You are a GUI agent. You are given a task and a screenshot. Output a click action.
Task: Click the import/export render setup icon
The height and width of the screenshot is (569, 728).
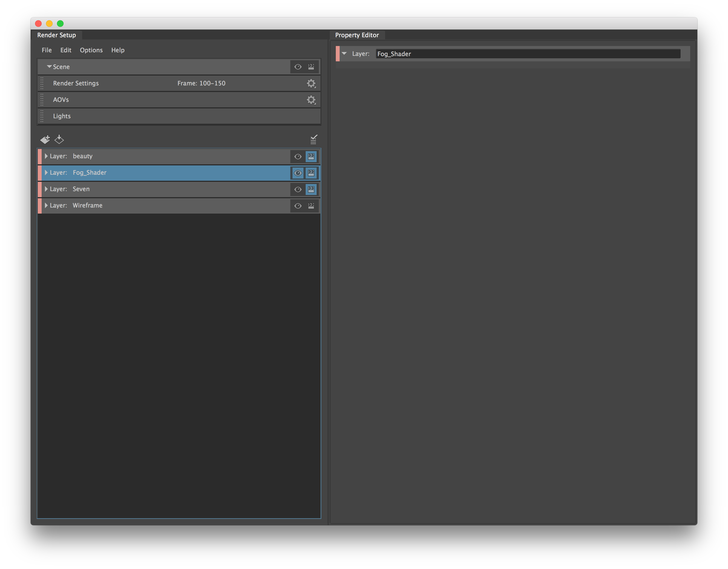pyautogui.click(x=59, y=139)
